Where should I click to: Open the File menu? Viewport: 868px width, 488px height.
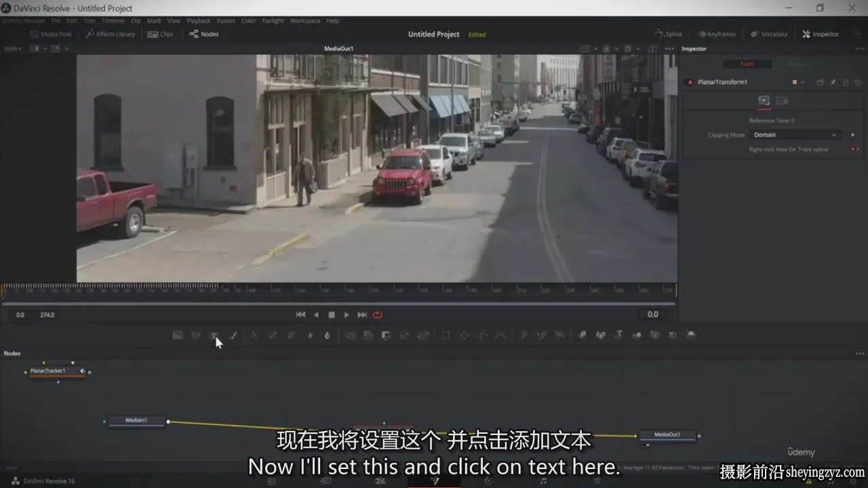(56, 21)
